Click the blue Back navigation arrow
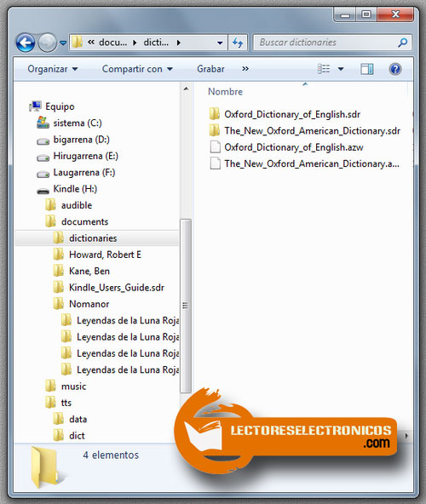The height and width of the screenshot is (504, 426). [26, 43]
